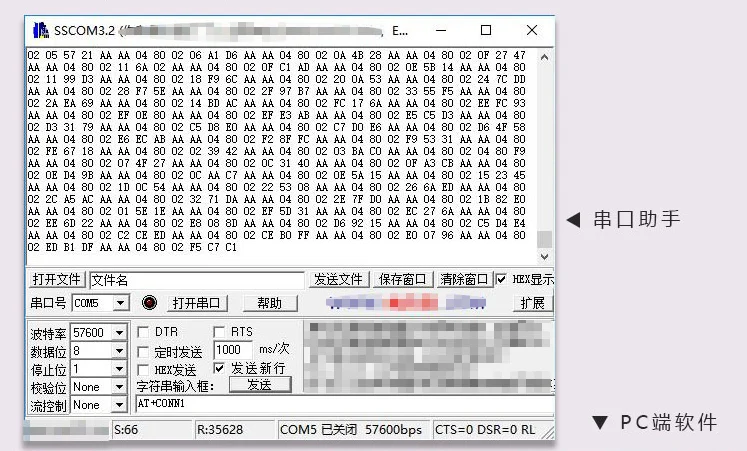This screenshot has height=451, width=747.
Task: Uncheck the 发送新行 checkbox
Action: click(x=219, y=368)
